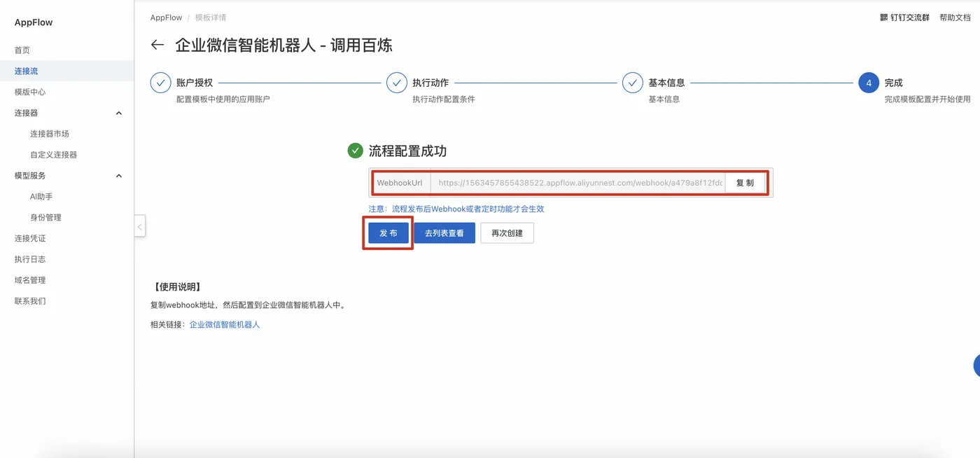The image size is (980, 458).
Task: Open AI助手 submenu item
Action: tap(41, 197)
